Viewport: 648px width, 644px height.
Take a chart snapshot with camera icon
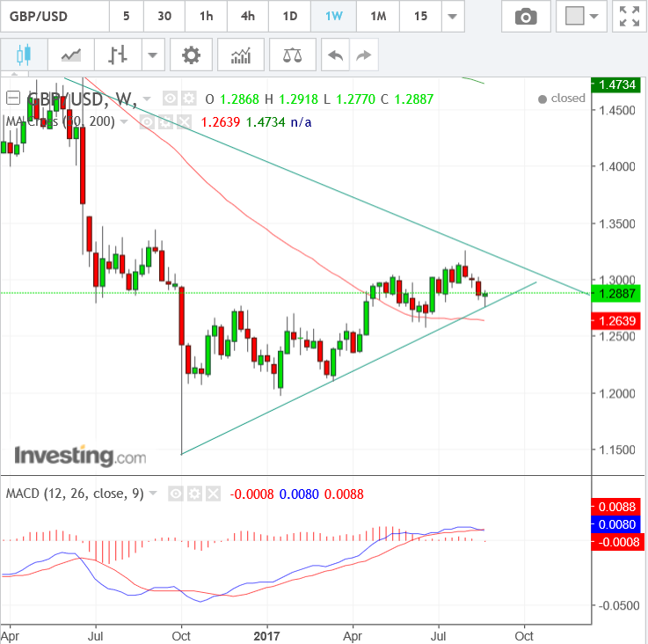click(526, 16)
